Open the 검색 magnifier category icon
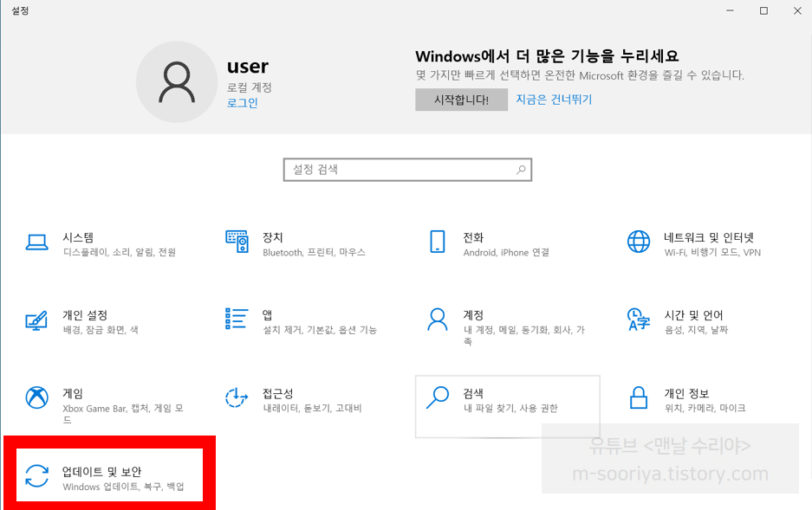The height and width of the screenshot is (510, 812). 438,397
